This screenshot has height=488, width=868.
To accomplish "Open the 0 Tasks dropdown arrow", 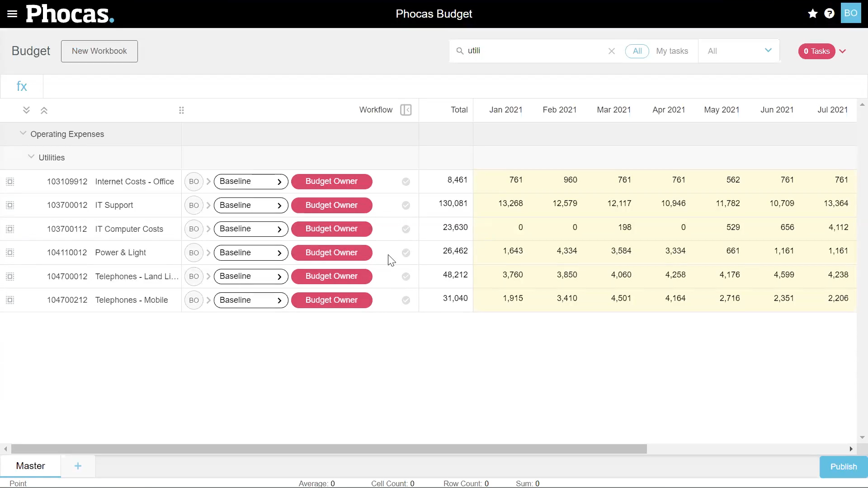I will [x=843, y=51].
